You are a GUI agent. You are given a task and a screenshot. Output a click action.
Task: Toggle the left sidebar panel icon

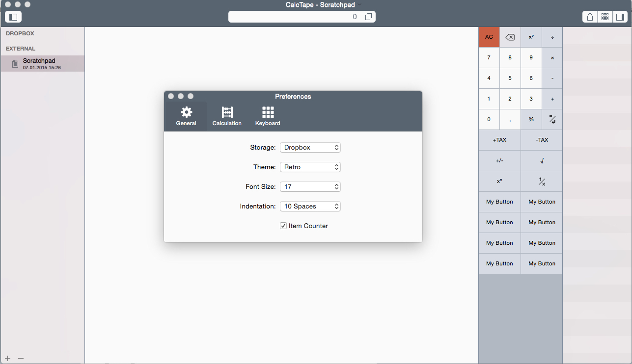coord(13,17)
